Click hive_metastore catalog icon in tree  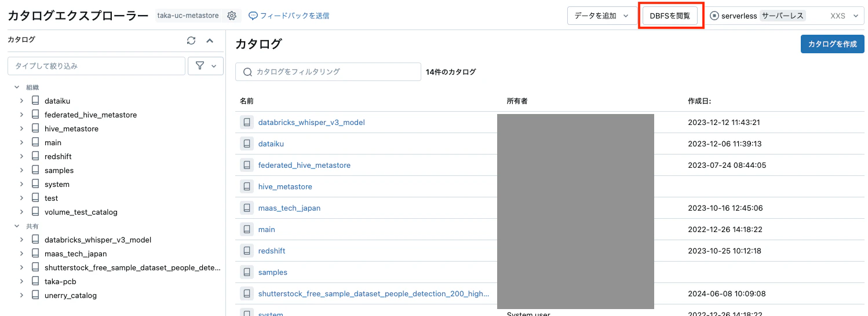pyautogui.click(x=35, y=128)
